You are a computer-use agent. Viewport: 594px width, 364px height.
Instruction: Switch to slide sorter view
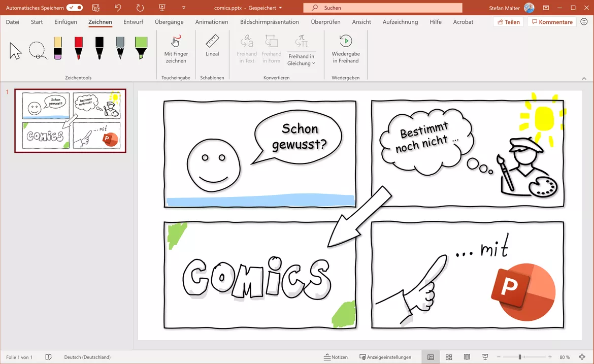pyautogui.click(x=449, y=357)
